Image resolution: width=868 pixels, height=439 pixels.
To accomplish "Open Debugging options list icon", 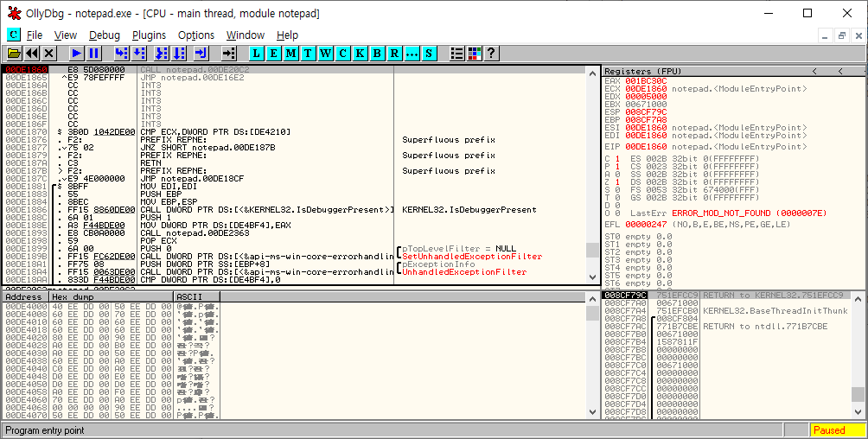I will [x=456, y=53].
